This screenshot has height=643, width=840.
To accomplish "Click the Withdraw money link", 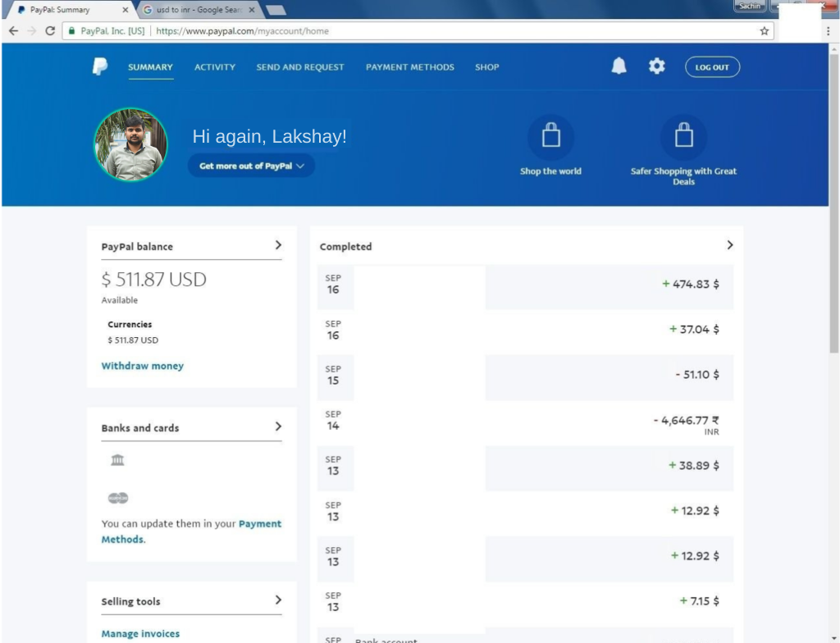I will tap(142, 365).
